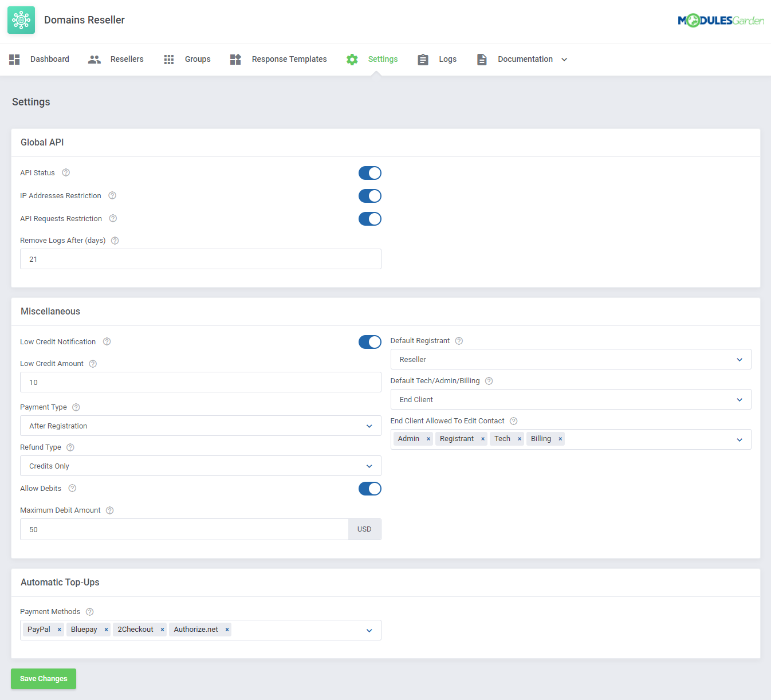
Task: Disable the API Status toggle
Action: coord(369,172)
